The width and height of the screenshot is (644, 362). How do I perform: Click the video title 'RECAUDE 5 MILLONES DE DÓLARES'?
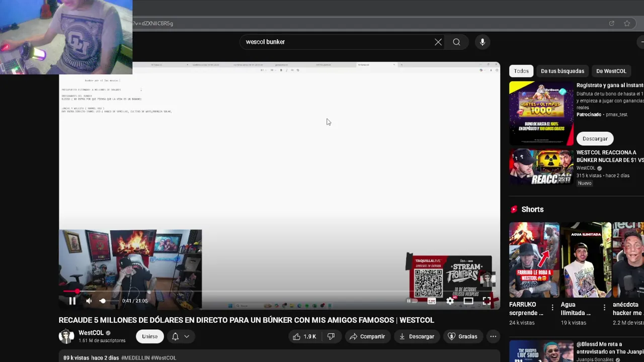(x=247, y=320)
